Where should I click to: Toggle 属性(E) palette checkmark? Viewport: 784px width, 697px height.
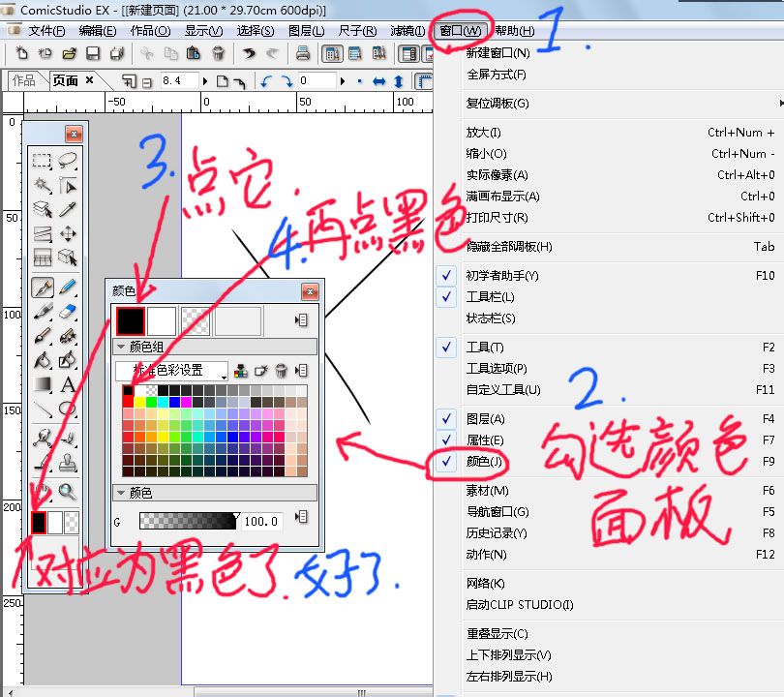446,440
